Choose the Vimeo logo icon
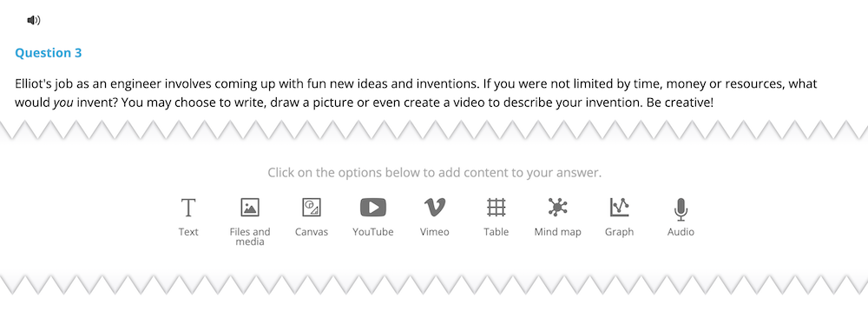The height and width of the screenshot is (318, 868). click(x=435, y=208)
